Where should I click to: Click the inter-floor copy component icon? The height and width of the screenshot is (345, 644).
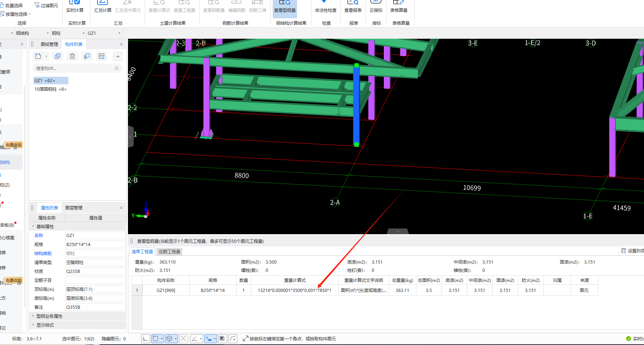click(87, 56)
